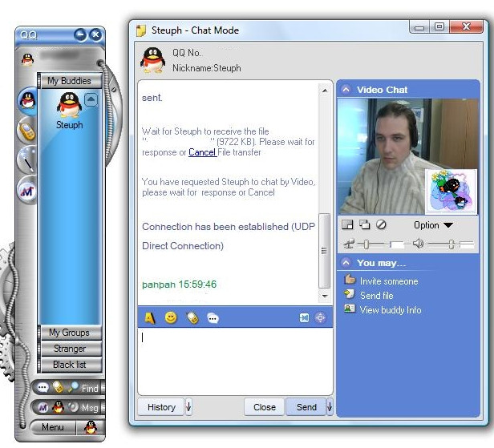Click the 'panpan 15:59:46' message header
494x448 pixels.
coord(180,285)
